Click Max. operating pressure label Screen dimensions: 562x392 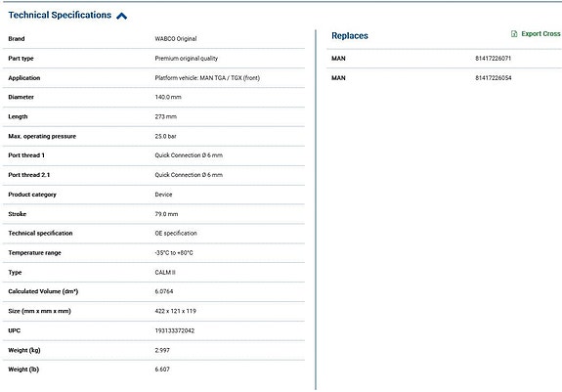click(x=42, y=136)
